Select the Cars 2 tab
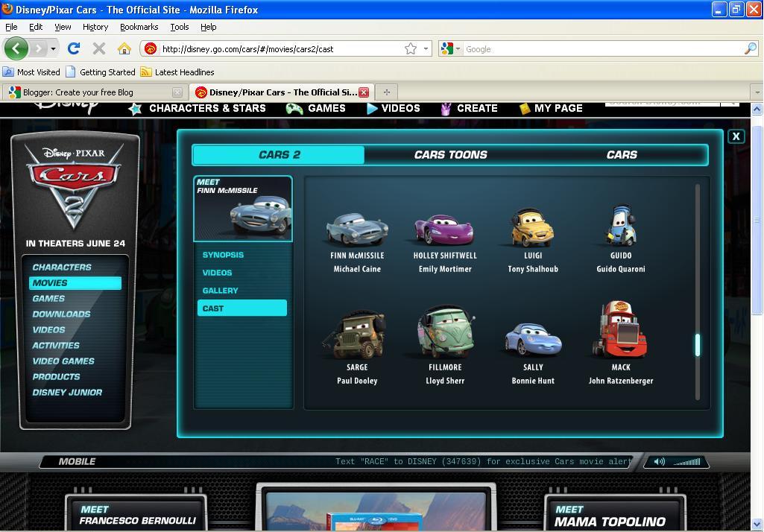The image size is (764, 532). (x=280, y=155)
